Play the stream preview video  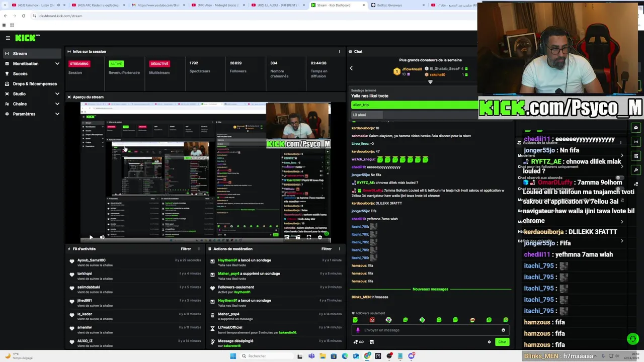[91, 237]
